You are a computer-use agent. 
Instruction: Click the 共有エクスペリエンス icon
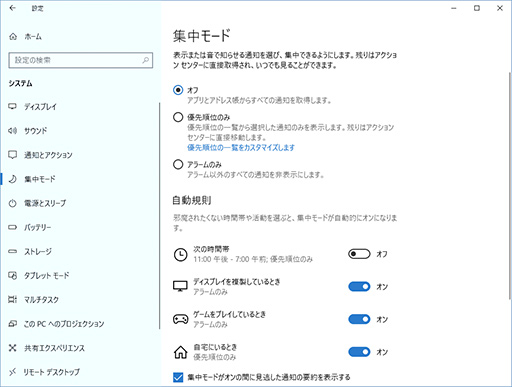(12, 348)
